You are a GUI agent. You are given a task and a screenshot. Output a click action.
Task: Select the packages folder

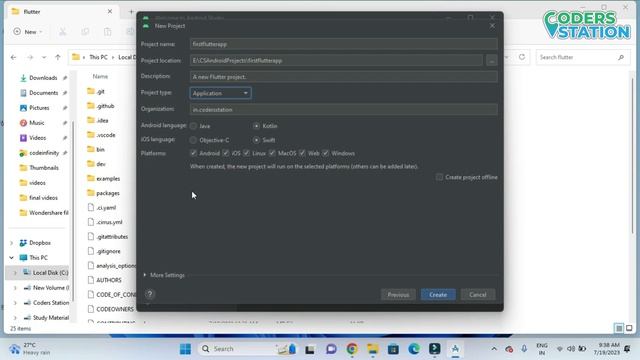click(108, 193)
